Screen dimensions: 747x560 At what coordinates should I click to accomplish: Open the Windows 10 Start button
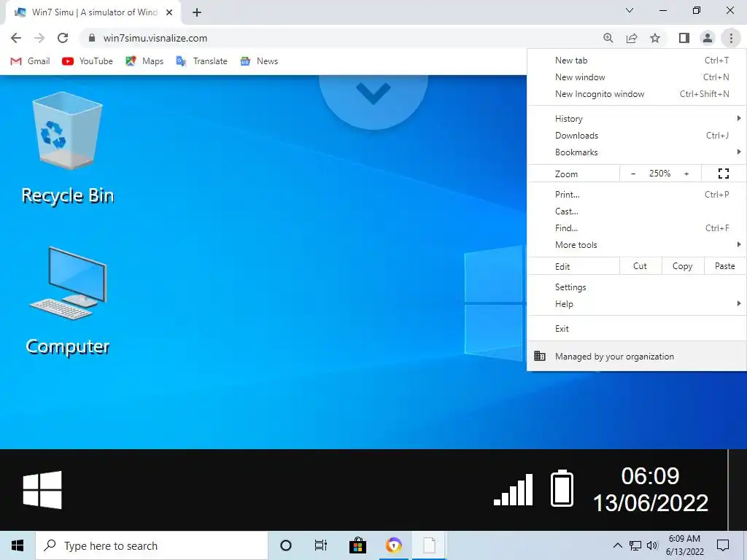[x=18, y=545]
